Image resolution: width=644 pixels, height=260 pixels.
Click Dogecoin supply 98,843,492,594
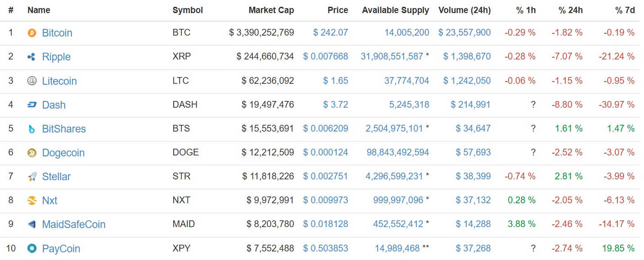tap(398, 152)
